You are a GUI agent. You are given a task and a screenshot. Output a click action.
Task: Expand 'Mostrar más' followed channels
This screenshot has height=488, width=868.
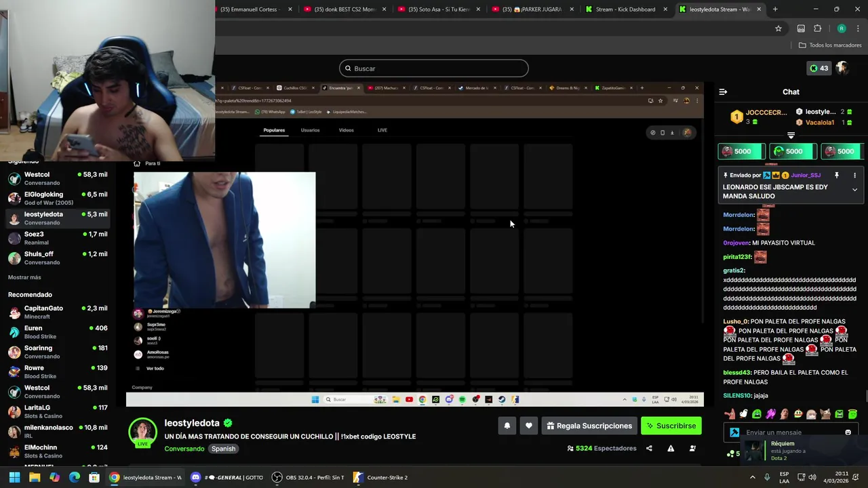[24, 277]
